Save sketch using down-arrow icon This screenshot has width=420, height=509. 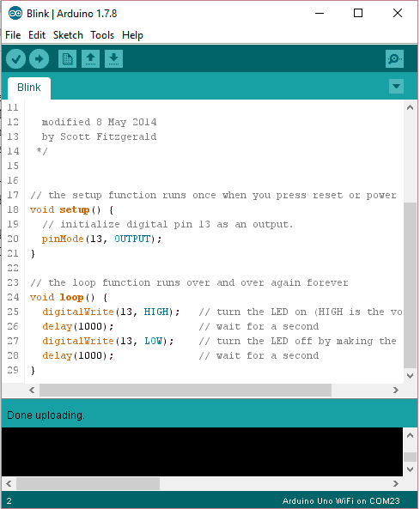pos(113,59)
